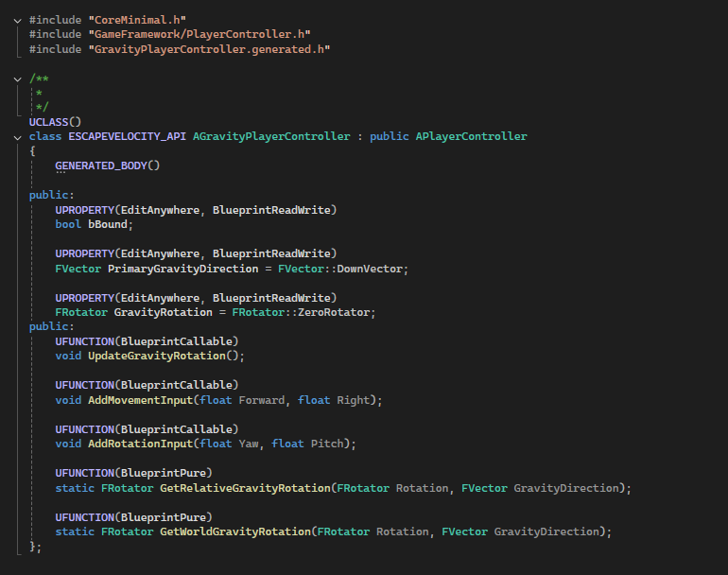The width and height of the screenshot is (728, 575).
Task: Click GetWorldGravityRotation function name
Action: (x=235, y=531)
